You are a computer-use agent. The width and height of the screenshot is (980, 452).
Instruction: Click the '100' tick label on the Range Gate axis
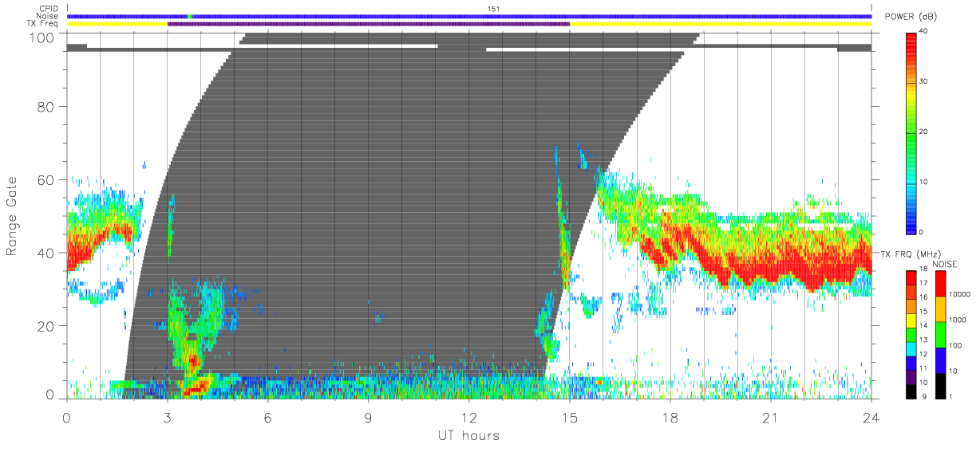(x=41, y=37)
